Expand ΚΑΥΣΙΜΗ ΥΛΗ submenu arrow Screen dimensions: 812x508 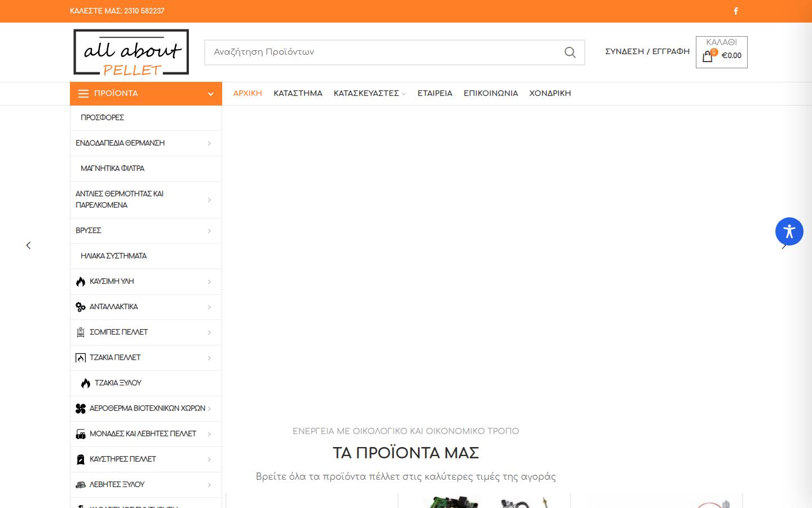coord(209,282)
